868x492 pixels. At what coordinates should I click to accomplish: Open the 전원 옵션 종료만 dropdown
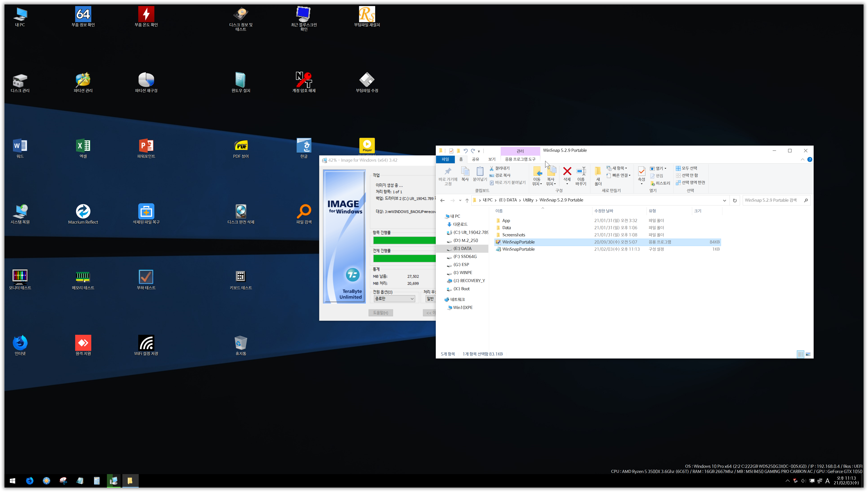pos(394,299)
